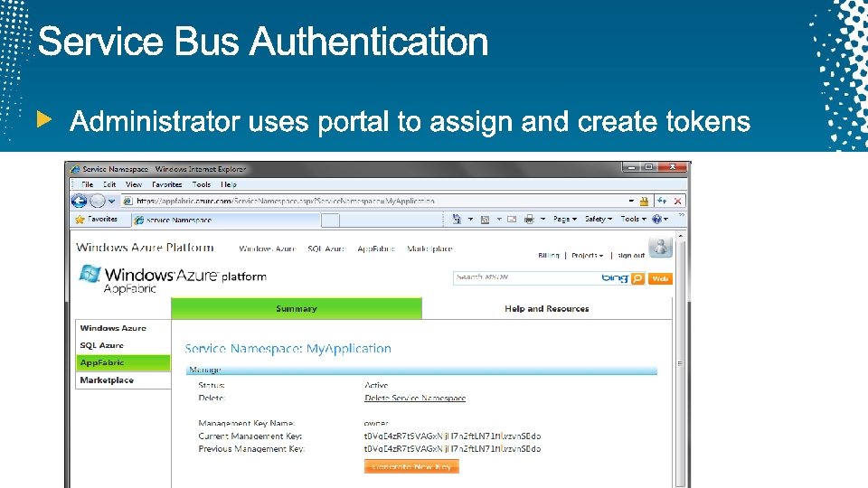The height and width of the screenshot is (488, 868).
Task: Open the Help menu in menu bar
Action: click(228, 184)
